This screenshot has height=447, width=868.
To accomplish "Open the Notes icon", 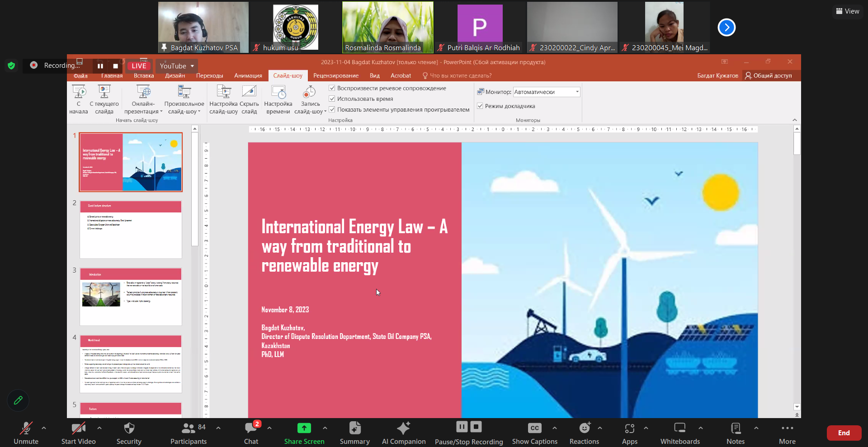I will tap(736, 428).
